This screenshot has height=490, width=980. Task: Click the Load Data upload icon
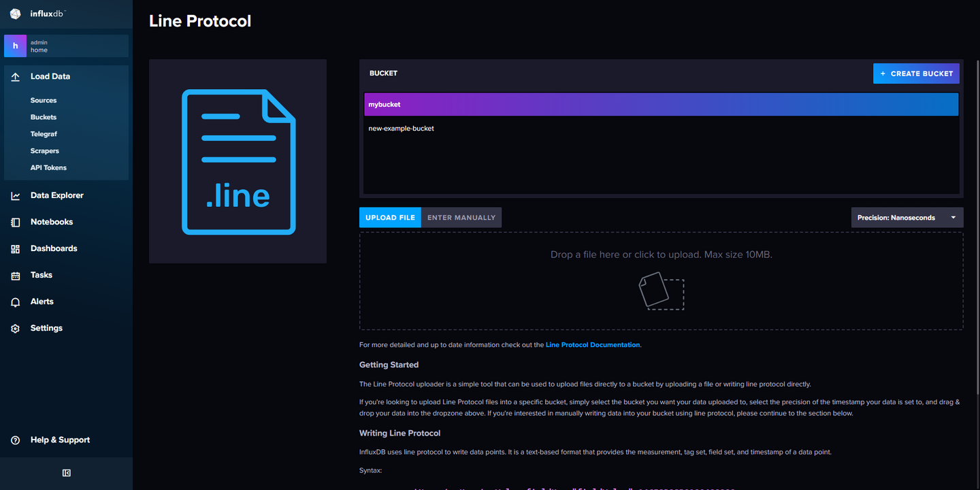point(15,77)
